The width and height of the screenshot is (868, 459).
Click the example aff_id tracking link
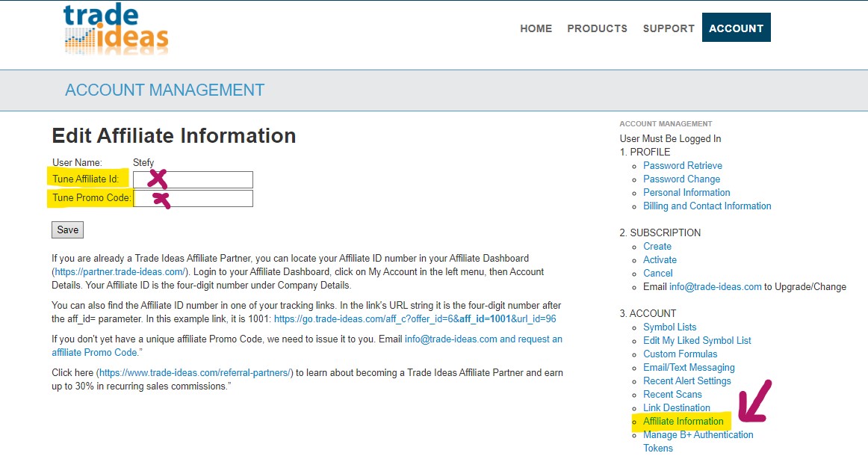click(415, 318)
